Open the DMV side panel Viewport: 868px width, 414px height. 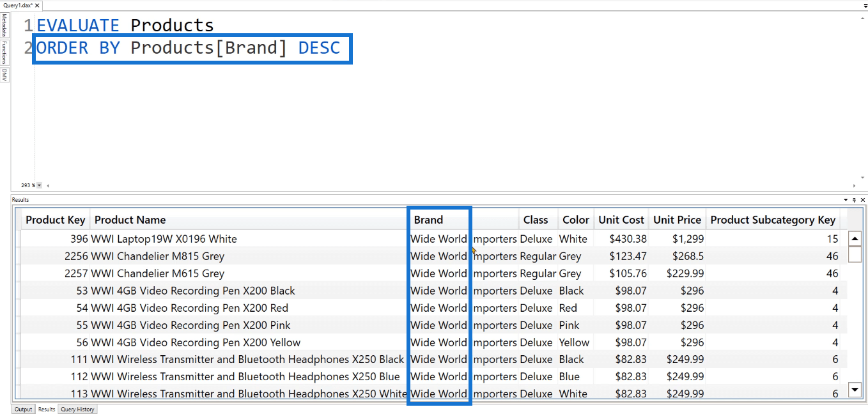pyautogui.click(x=4, y=74)
